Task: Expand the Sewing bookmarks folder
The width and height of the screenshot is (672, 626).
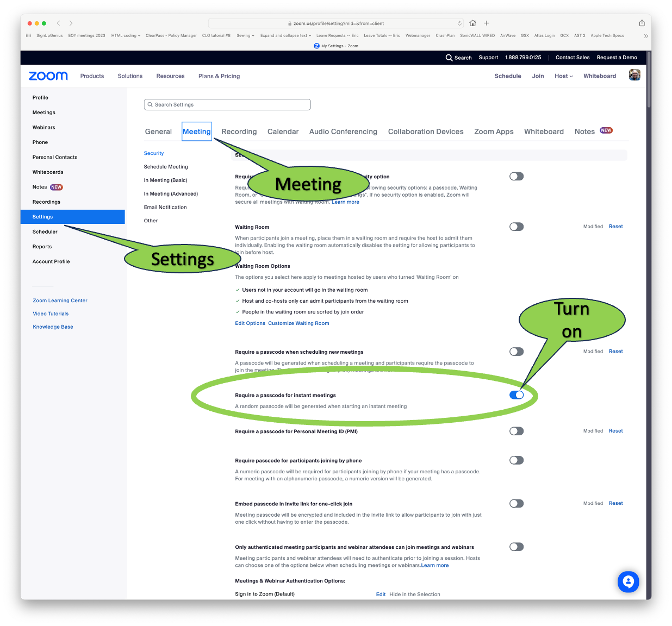Action: 245,36
